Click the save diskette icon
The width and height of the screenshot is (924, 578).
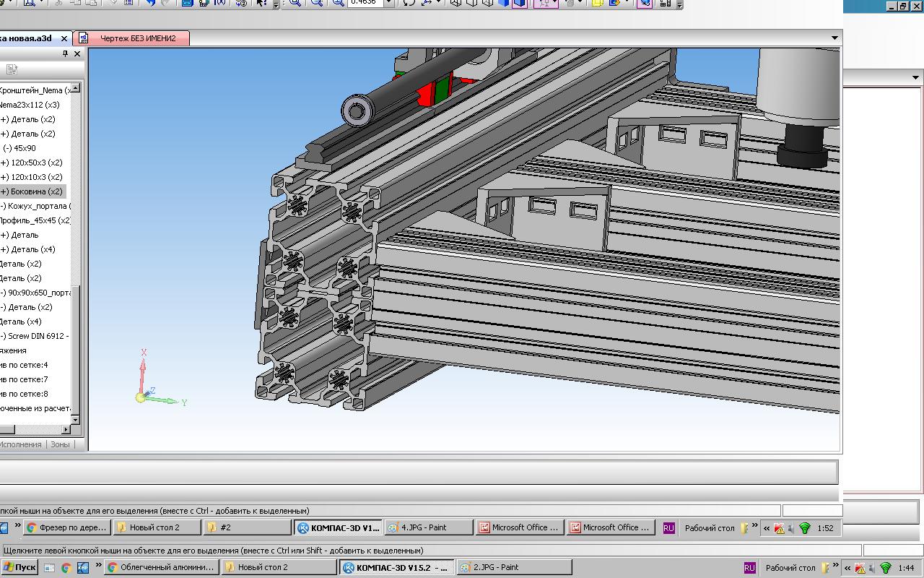pos(187,3)
